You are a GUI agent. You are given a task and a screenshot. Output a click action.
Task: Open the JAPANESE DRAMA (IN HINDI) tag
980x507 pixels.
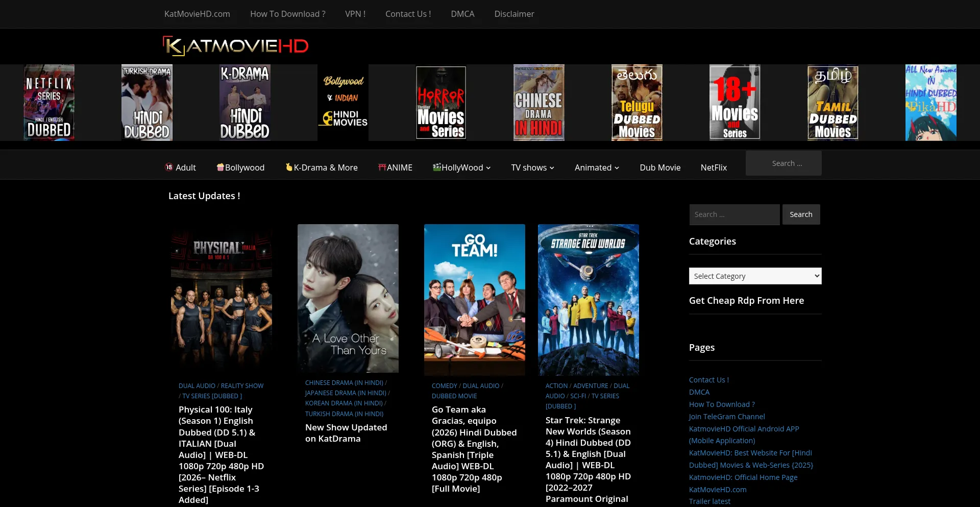click(x=346, y=393)
